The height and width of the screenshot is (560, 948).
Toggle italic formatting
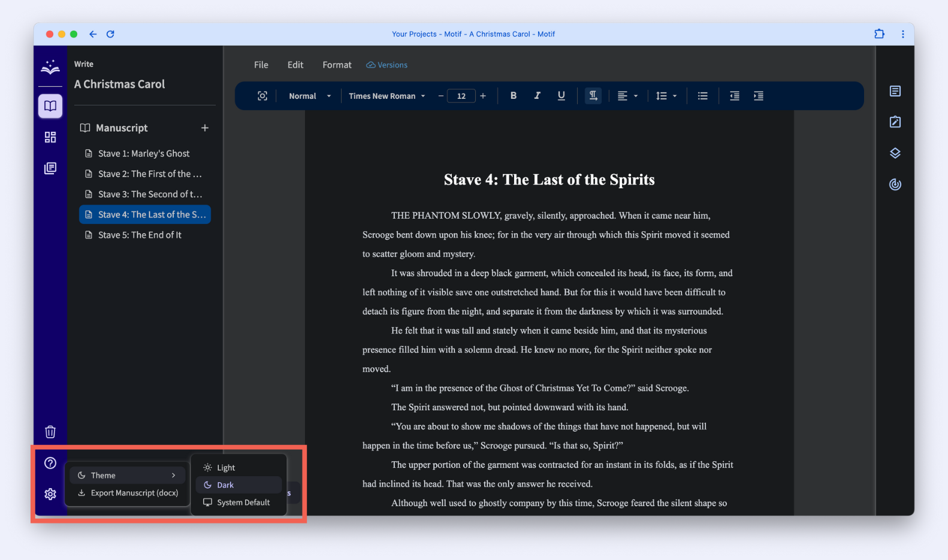coord(538,96)
